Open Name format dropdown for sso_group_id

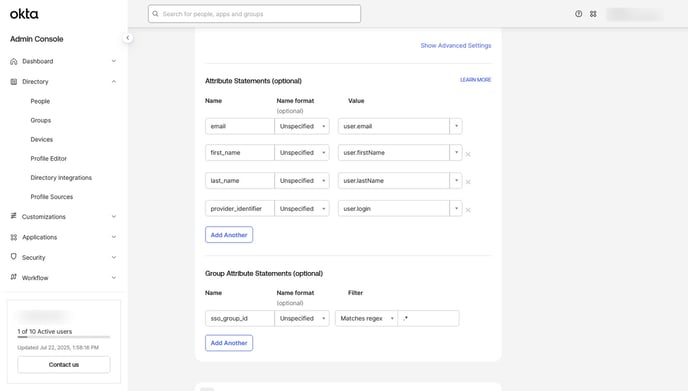point(302,318)
